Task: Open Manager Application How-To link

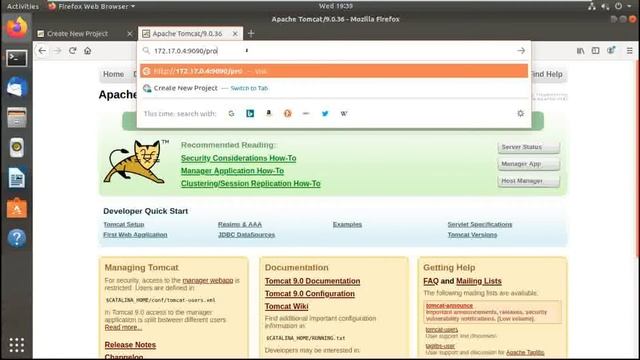Action: click(232, 171)
